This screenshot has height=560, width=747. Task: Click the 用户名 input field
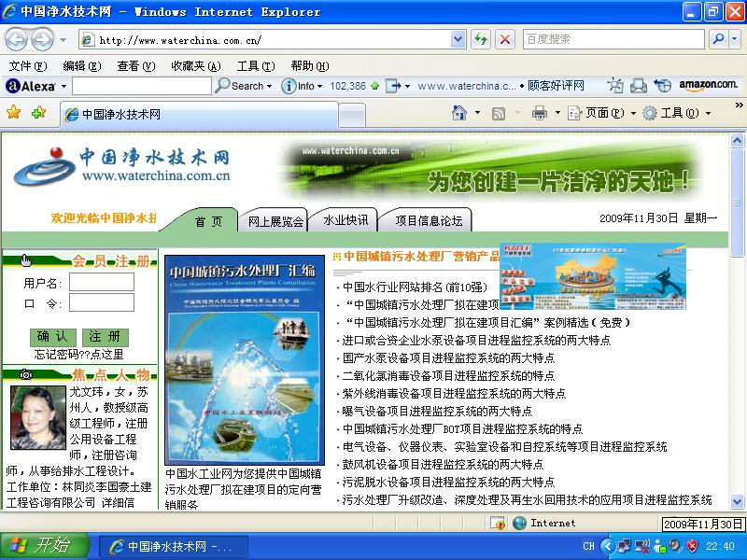(x=102, y=282)
